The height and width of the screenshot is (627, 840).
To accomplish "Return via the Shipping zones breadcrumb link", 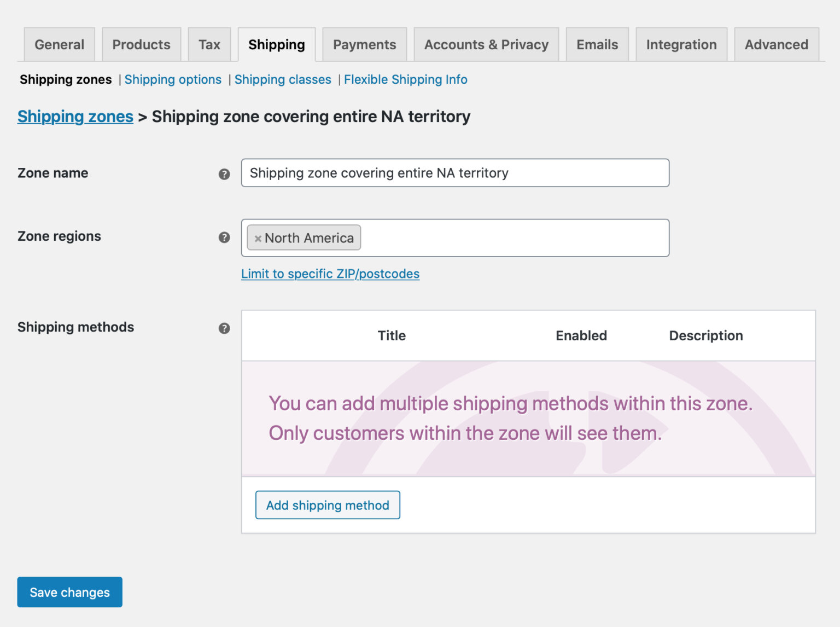I will (x=75, y=117).
